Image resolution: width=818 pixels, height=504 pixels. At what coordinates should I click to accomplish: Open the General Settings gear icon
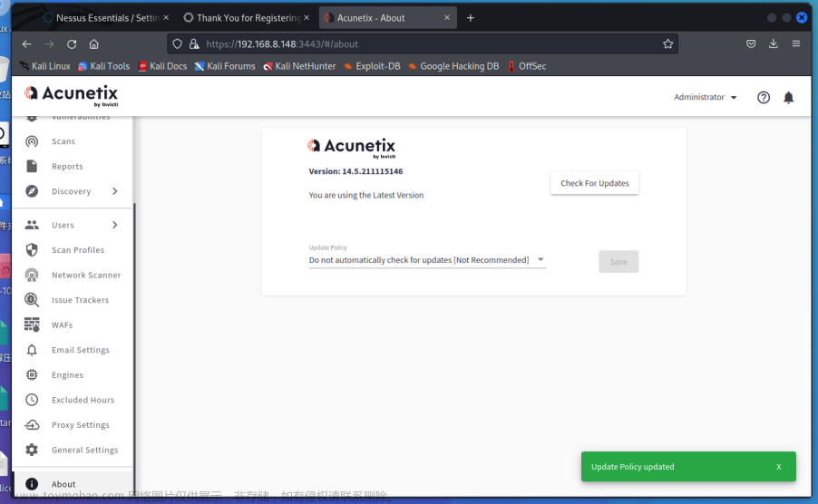32,450
